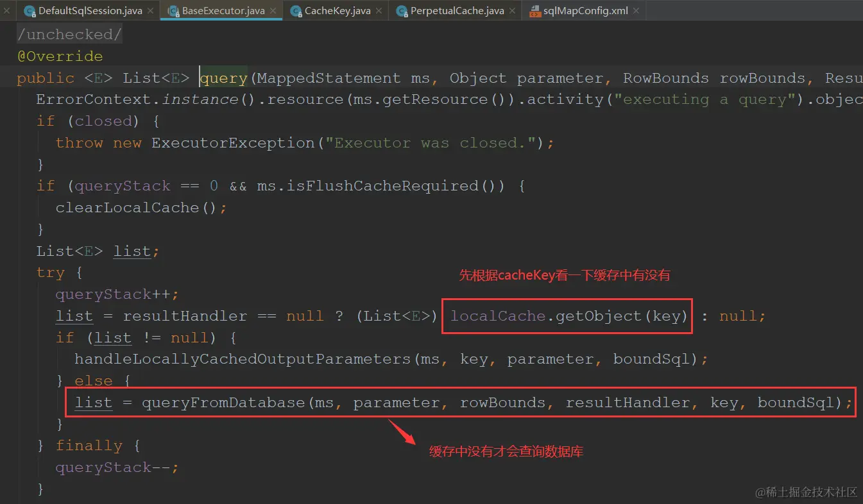Close the PerpetualCache.java tab
863x504 pixels.
(513, 11)
